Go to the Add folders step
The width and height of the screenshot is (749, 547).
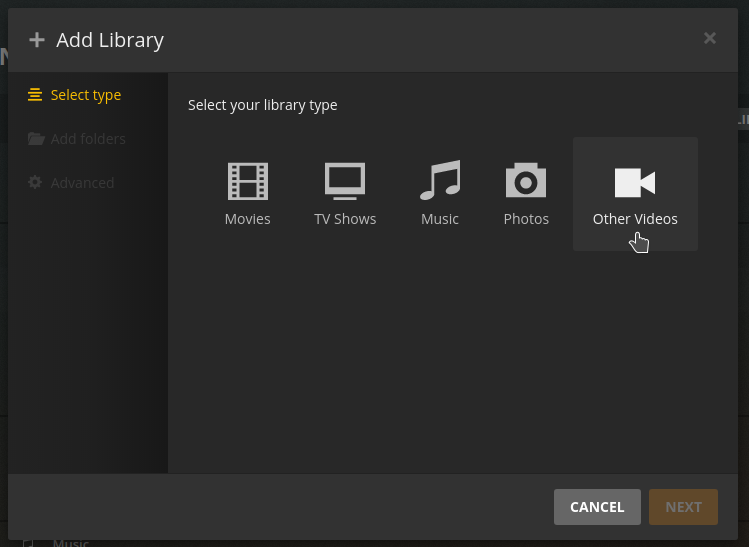coord(76,139)
